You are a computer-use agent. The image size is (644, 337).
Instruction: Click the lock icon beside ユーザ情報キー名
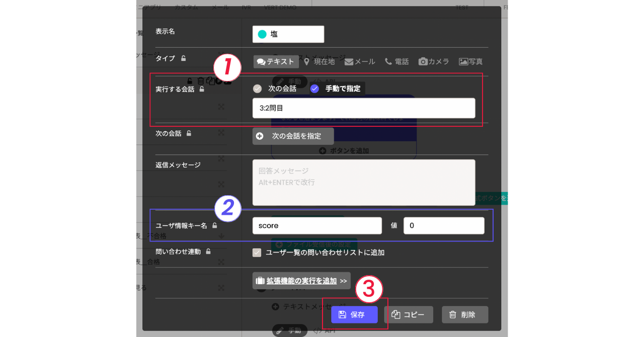point(215,225)
